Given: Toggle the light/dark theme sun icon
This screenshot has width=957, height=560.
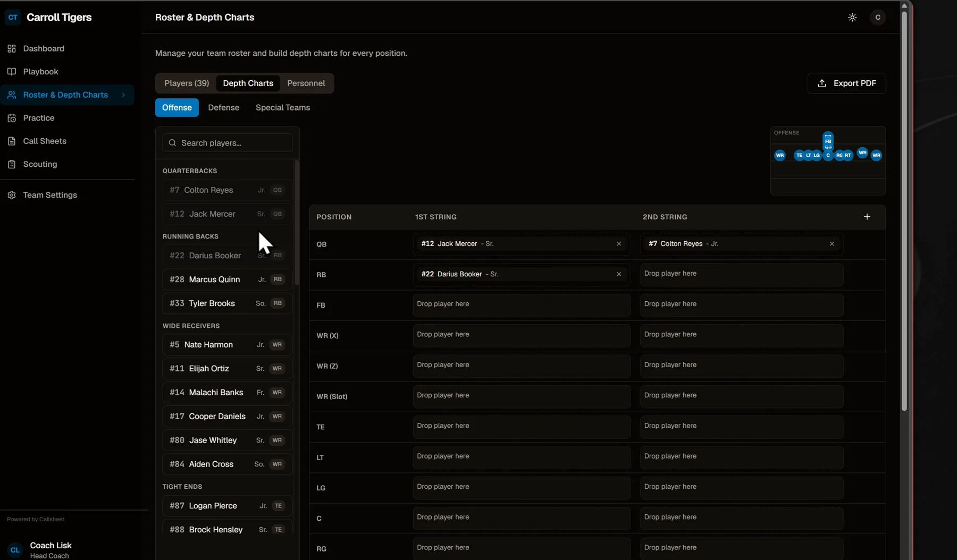Looking at the screenshot, I should [x=852, y=18].
